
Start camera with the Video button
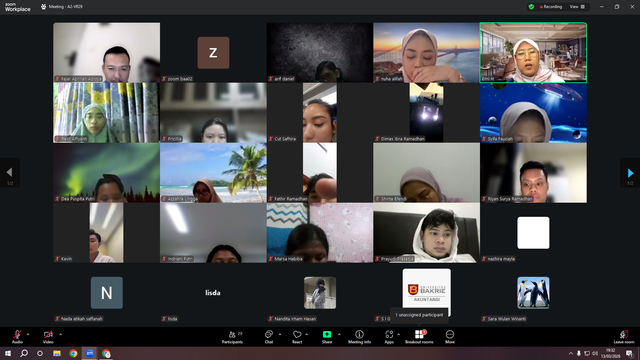tap(48, 337)
